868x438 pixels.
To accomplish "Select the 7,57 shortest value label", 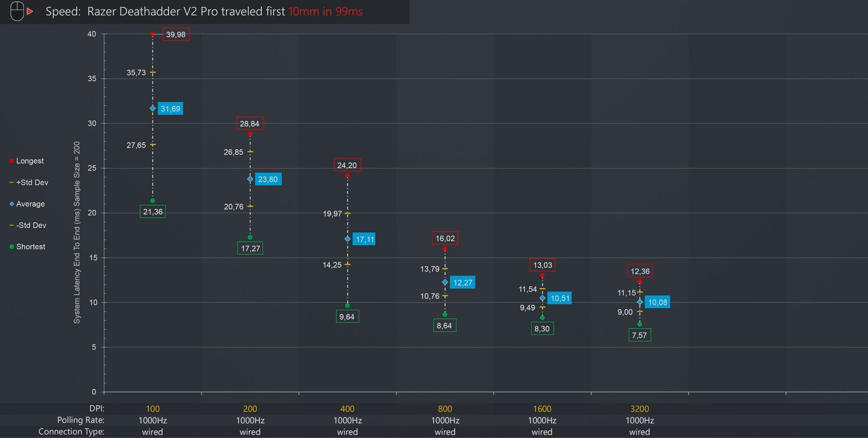I will pos(640,335).
